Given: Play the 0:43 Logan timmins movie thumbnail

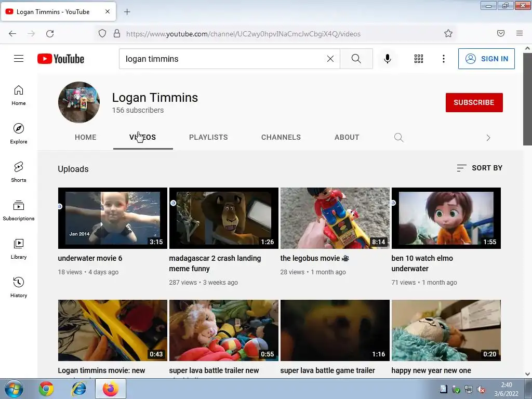Looking at the screenshot, I should tap(113, 330).
